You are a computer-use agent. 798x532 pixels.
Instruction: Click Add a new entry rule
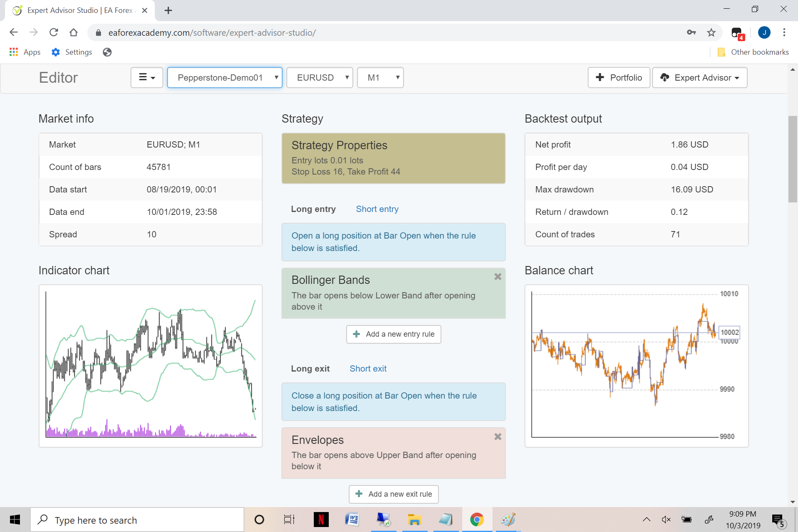coord(394,334)
